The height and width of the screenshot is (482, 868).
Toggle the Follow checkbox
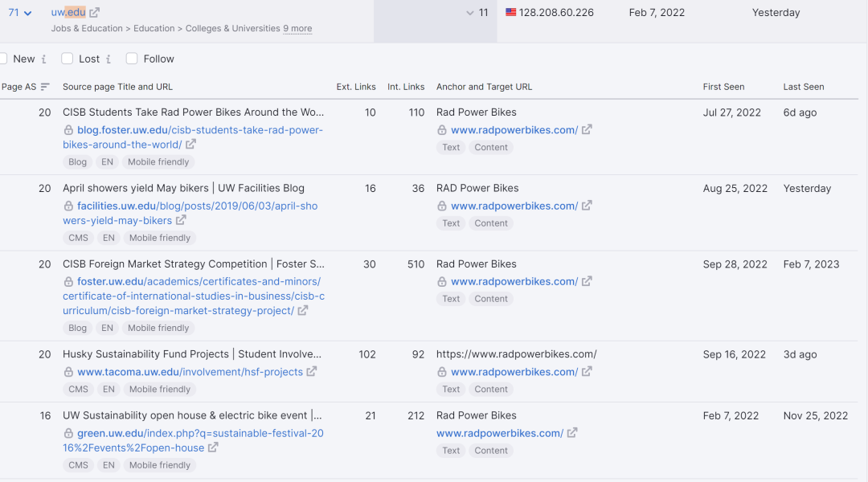pyautogui.click(x=132, y=59)
